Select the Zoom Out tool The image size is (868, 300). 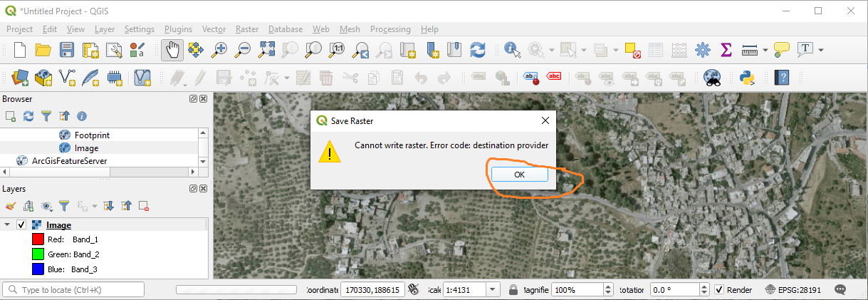[243, 50]
